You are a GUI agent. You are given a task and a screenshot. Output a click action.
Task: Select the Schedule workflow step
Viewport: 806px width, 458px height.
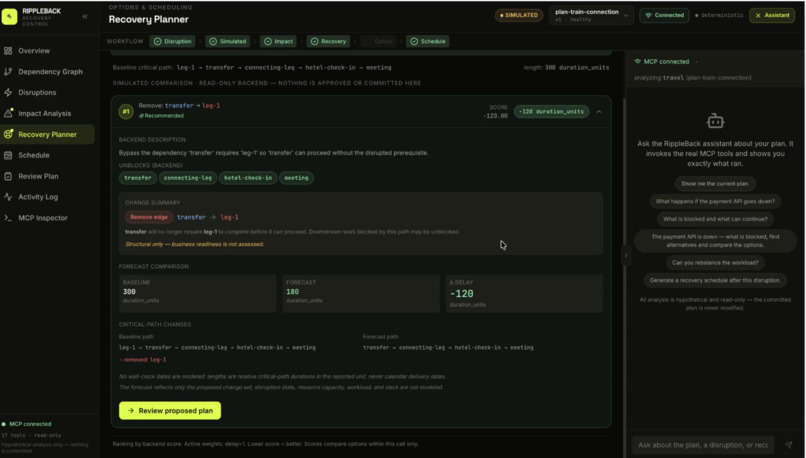[428, 41]
